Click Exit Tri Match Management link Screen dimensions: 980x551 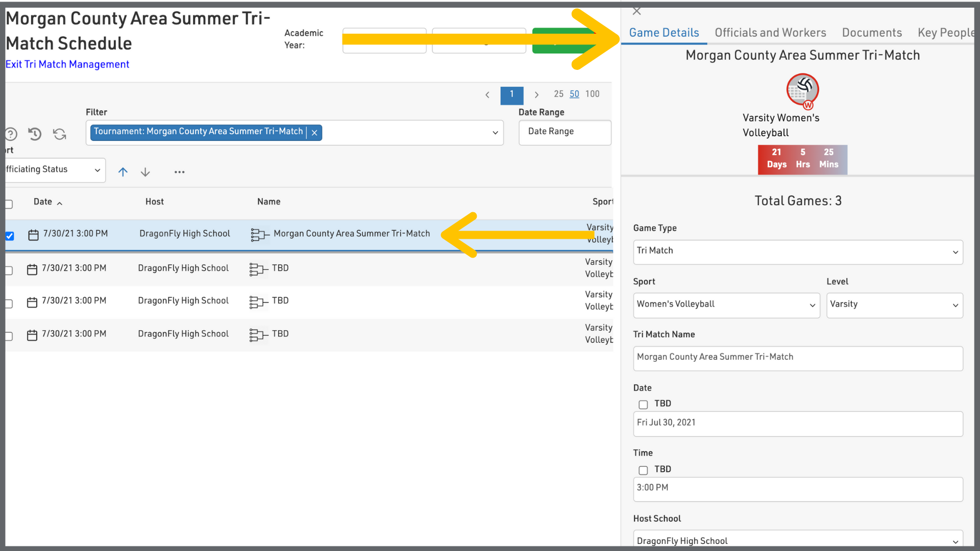coord(67,64)
